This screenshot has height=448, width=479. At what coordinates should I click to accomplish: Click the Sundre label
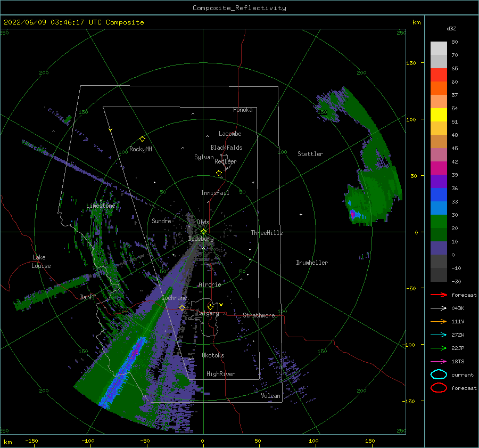click(161, 221)
